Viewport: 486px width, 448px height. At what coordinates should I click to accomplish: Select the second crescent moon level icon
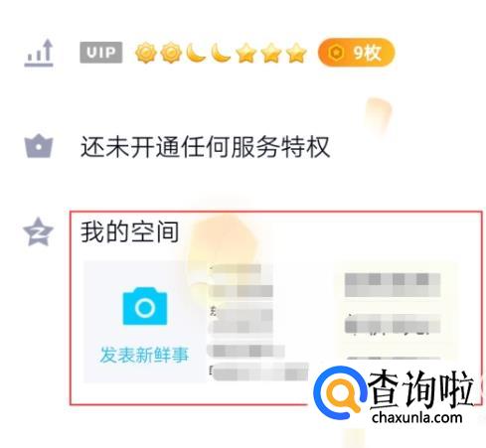pos(221,53)
